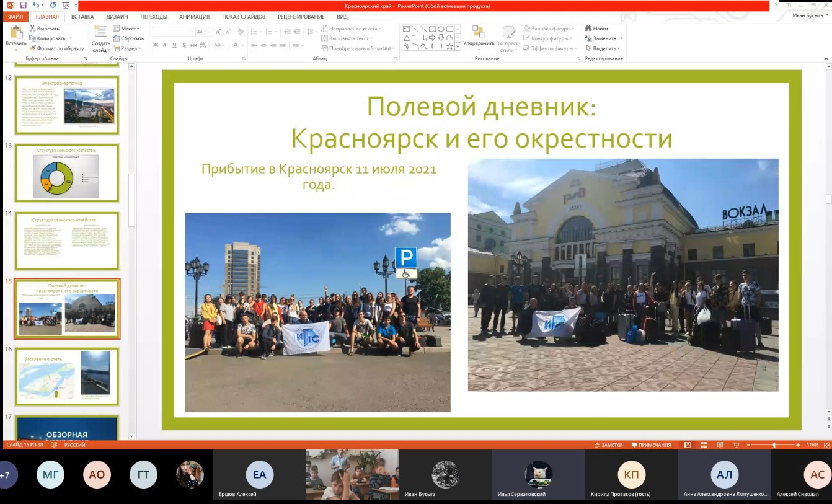Click Format Painter (Формат по образцу)
This screenshot has width=832, height=504.
(56, 48)
